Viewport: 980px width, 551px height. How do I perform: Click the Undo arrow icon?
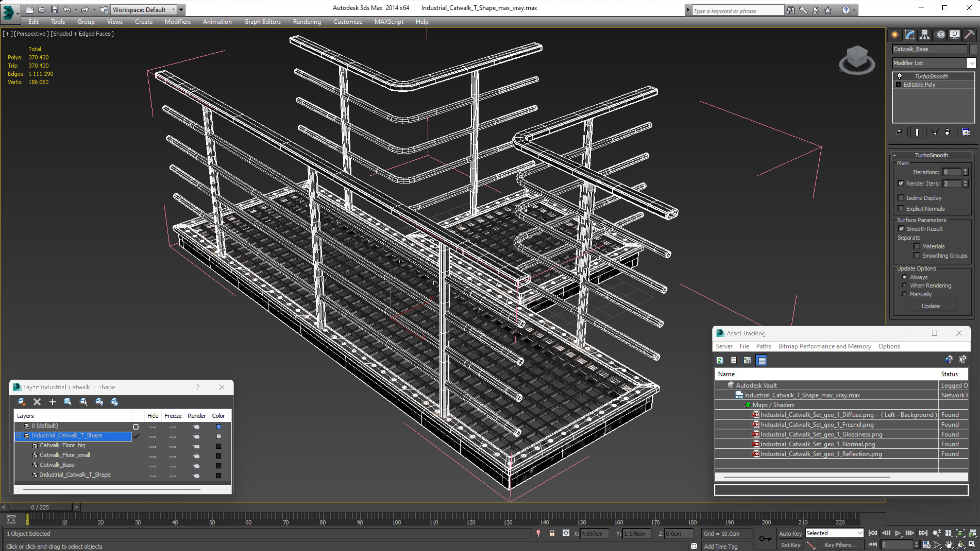(x=67, y=10)
